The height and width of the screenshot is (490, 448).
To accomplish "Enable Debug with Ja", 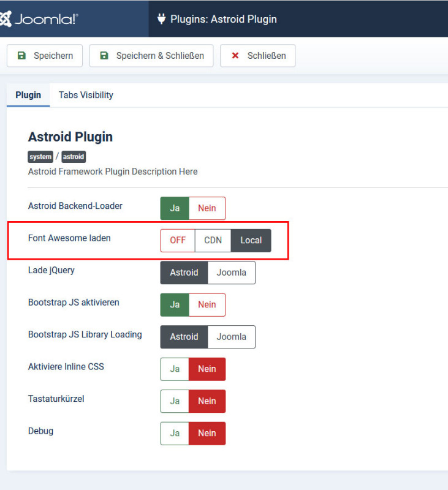I will point(175,434).
